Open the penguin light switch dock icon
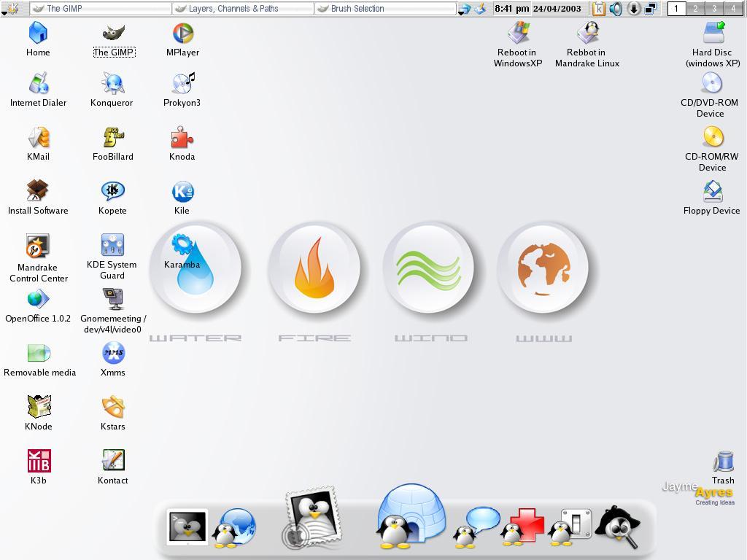747x560 pixels. 570,526
